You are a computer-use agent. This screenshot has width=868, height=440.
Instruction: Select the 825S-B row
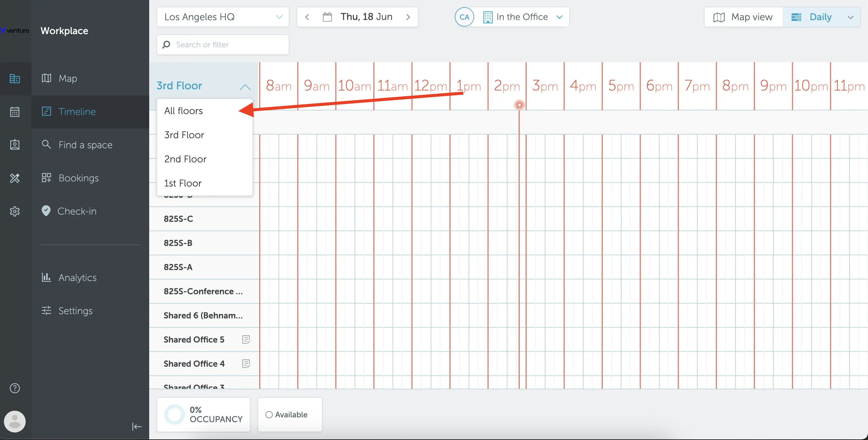204,243
